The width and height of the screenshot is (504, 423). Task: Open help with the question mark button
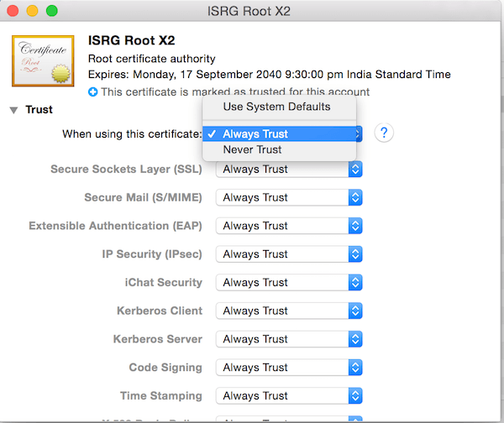pos(384,133)
